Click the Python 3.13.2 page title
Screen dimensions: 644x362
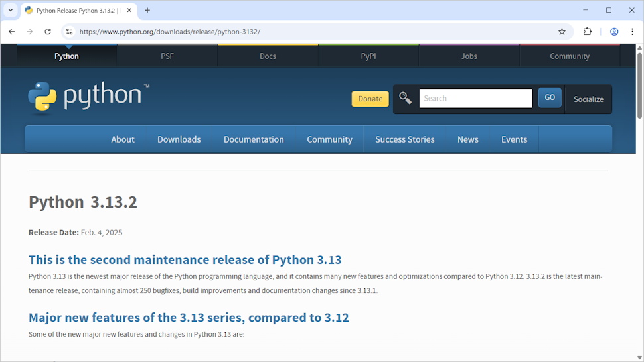(x=83, y=202)
